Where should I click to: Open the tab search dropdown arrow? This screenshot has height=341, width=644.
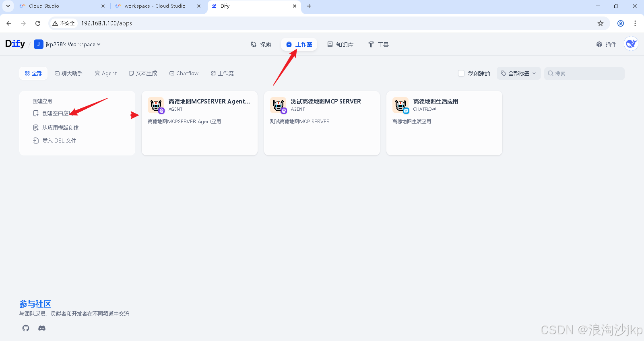[8, 6]
